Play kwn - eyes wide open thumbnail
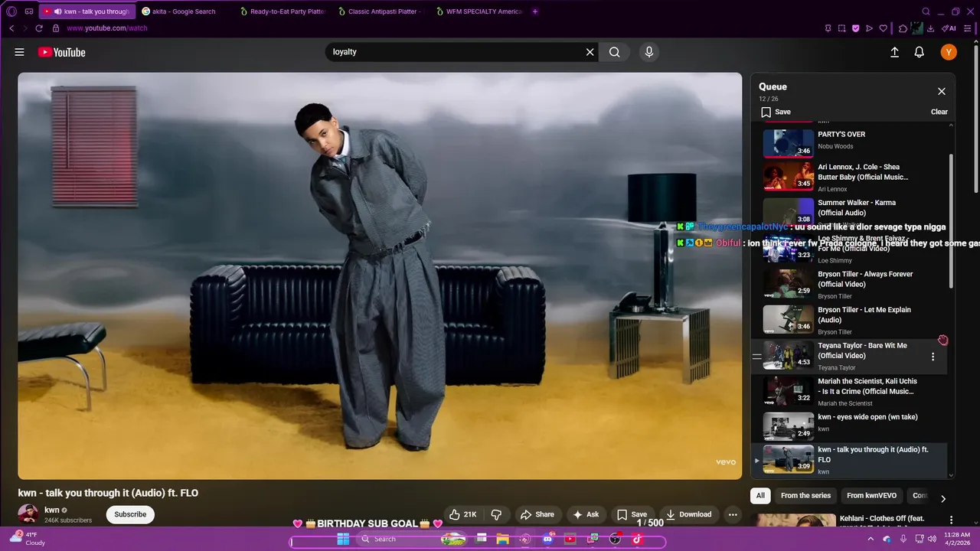Screen dimensions: 980x551 [x=789, y=427]
